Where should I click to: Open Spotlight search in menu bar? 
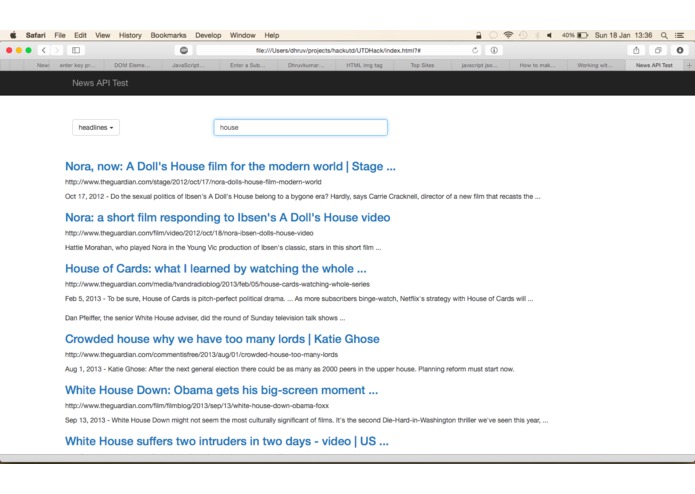coord(664,35)
